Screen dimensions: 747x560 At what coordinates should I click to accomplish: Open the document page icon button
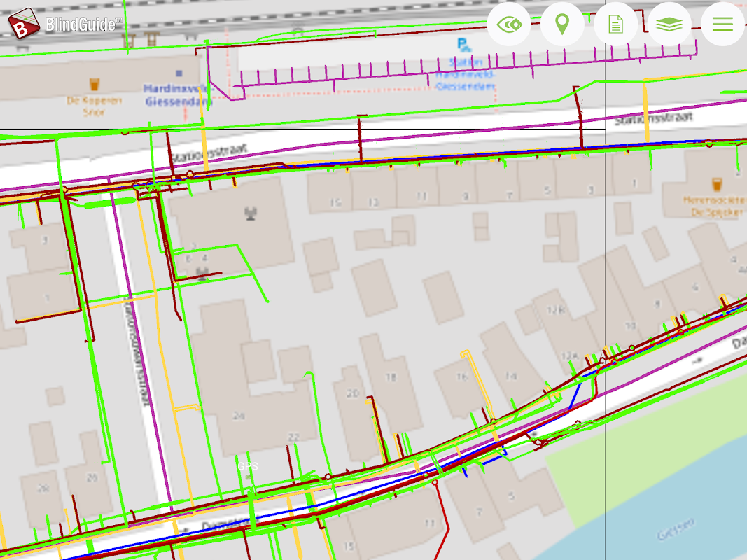[x=615, y=24]
